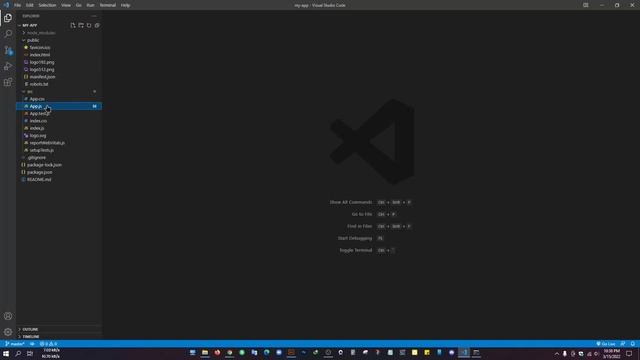Open the Search view in activity bar
This screenshot has width=640, height=360.
tap(8, 34)
